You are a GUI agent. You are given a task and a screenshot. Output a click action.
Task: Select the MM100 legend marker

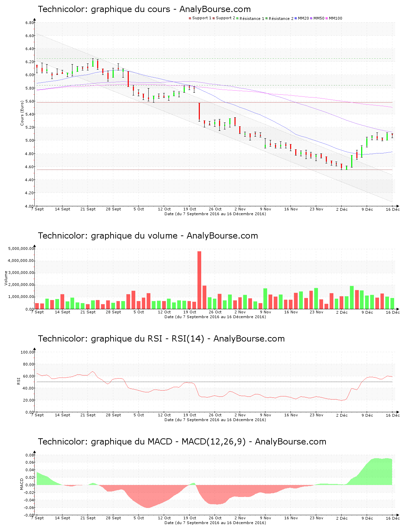click(x=327, y=18)
